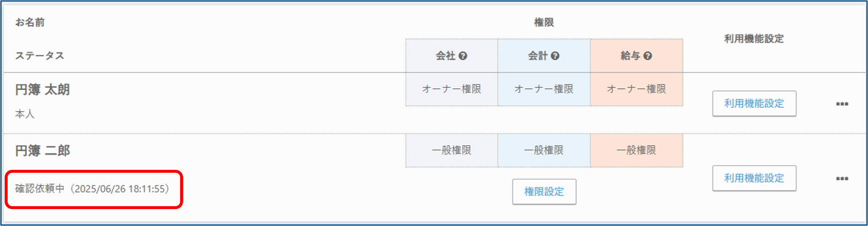Open 利用機能設定 for 円簿 太朗

(x=754, y=103)
